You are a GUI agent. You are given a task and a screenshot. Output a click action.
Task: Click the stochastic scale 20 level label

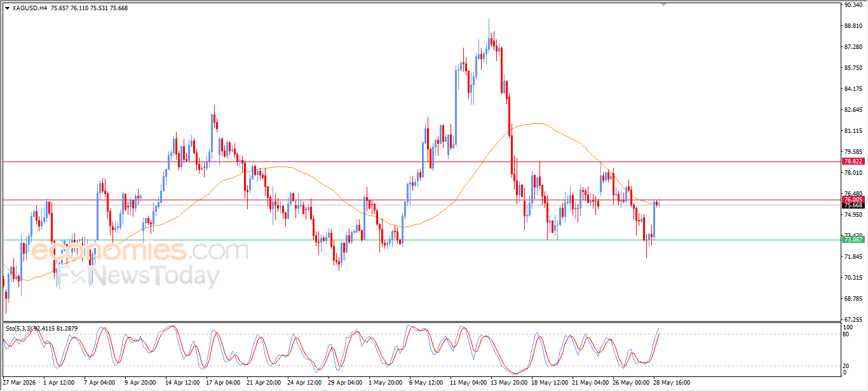(846, 366)
